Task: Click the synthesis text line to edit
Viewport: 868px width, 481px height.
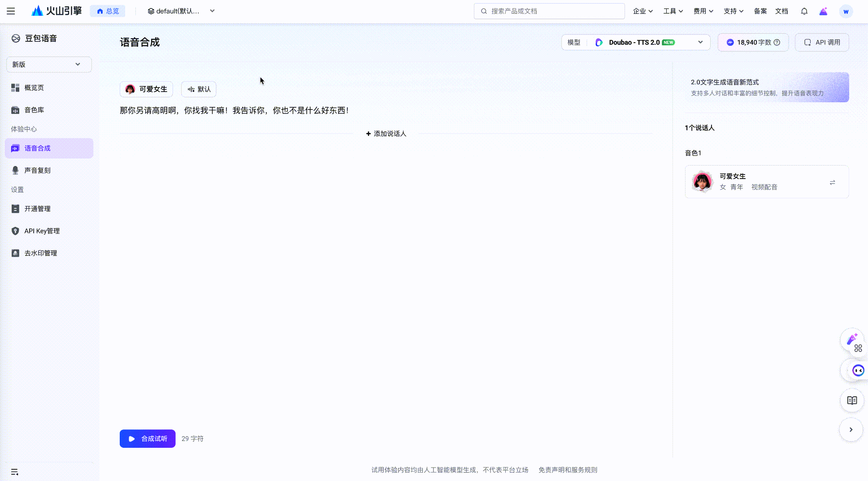Action: 234,110
